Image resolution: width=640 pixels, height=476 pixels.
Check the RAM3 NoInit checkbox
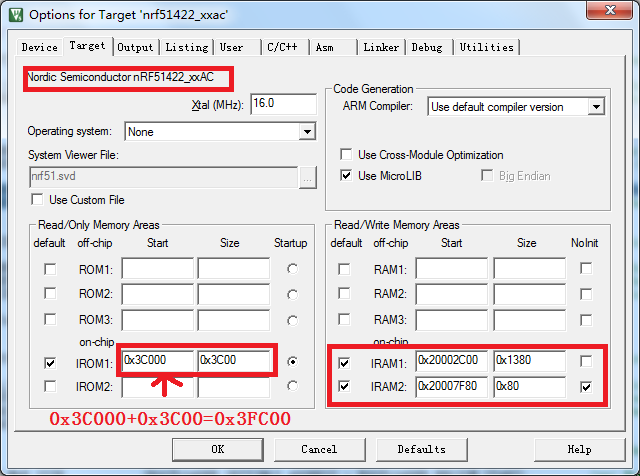(x=586, y=320)
